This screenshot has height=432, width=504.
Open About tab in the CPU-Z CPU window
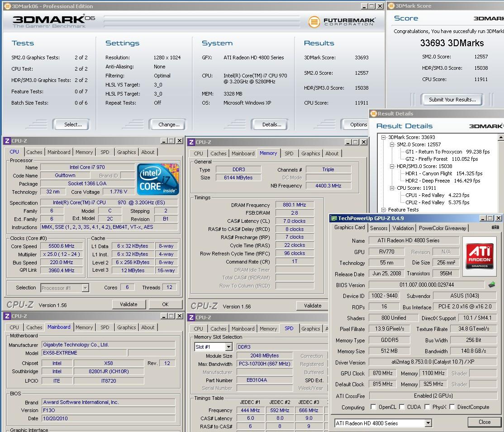147,152
